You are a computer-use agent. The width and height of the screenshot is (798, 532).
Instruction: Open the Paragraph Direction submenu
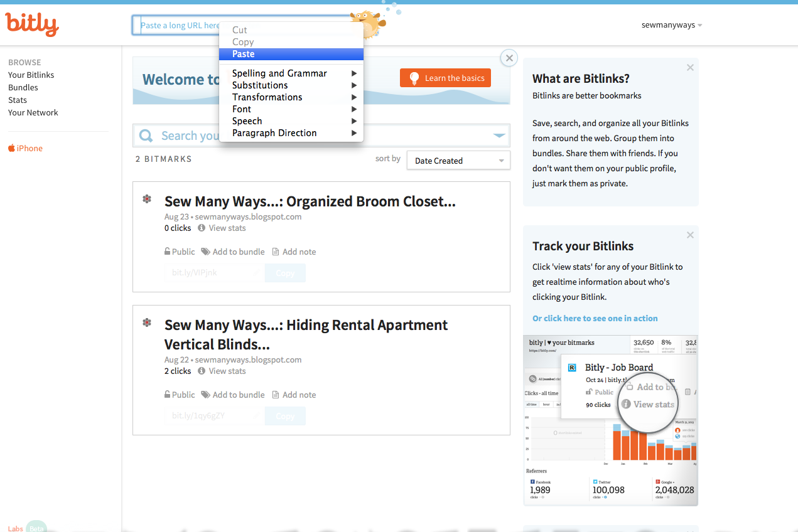[x=291, y=133]
